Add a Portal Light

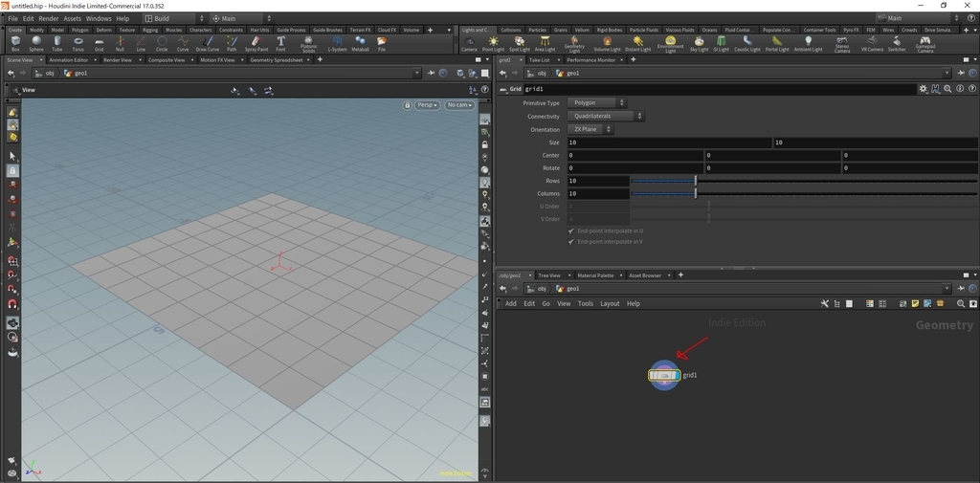777,43
